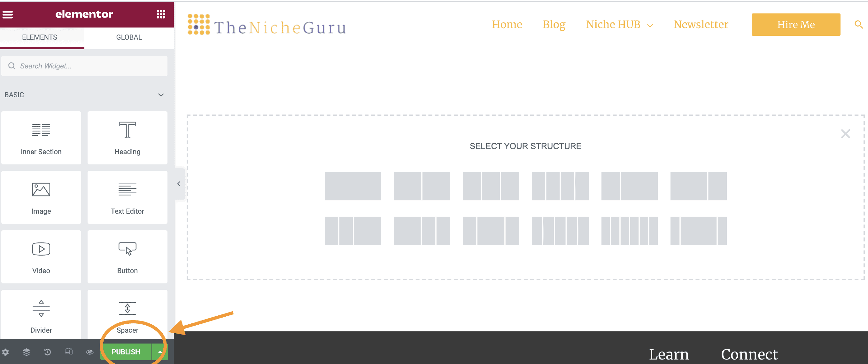Click the PUBLISH button

point(126,352)
